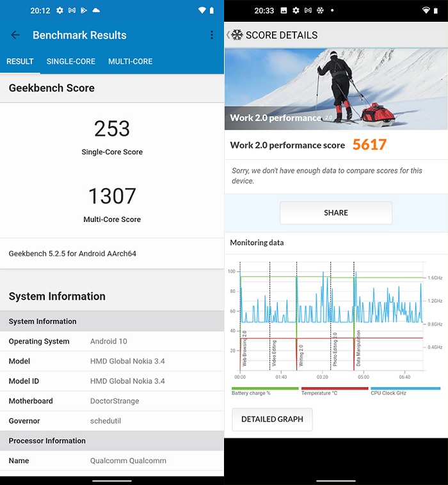The width and height of the screenshot is (448, 485).
Task: Open the DETAILED GRAPH
Action: pyautogui.click(x=272, y=419)
